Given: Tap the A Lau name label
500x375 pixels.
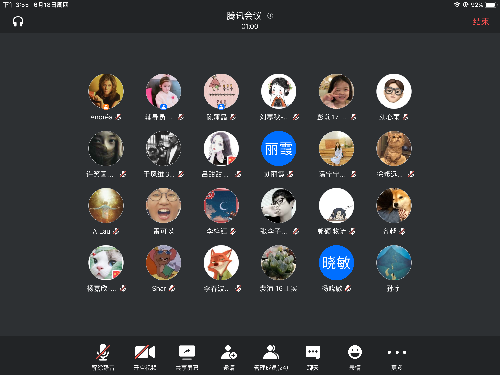Looking at the screenshot, I should tap(101, 231).
